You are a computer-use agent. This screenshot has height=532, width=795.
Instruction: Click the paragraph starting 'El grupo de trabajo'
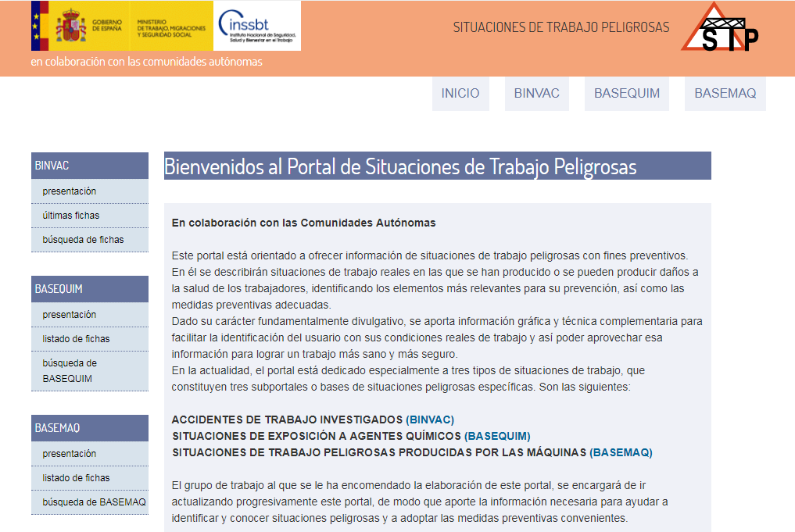tap(420, 502)
